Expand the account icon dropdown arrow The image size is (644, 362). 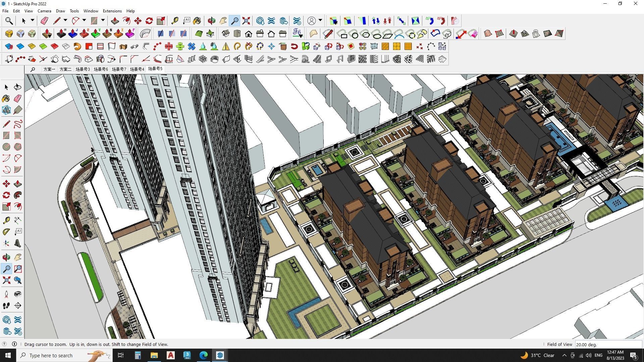pyautogui.click(x=320, y=20)
